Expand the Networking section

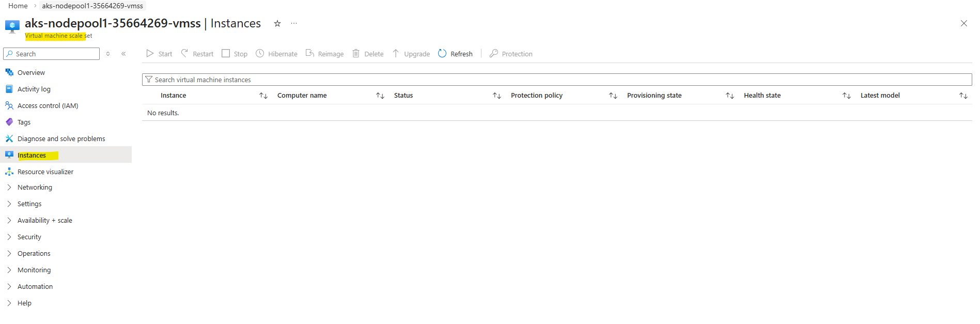pyautogui.click(x=9, y=187)
